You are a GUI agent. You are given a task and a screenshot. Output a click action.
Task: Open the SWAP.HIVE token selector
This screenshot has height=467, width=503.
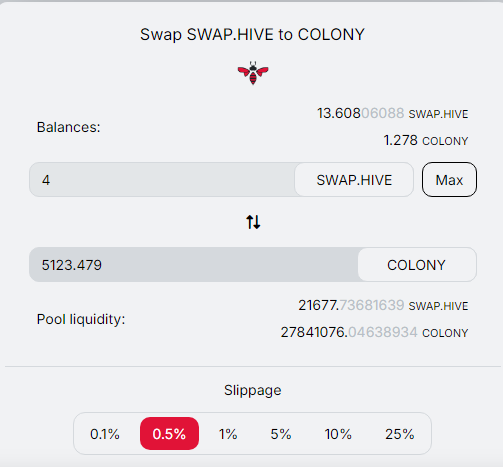(354, 180)
